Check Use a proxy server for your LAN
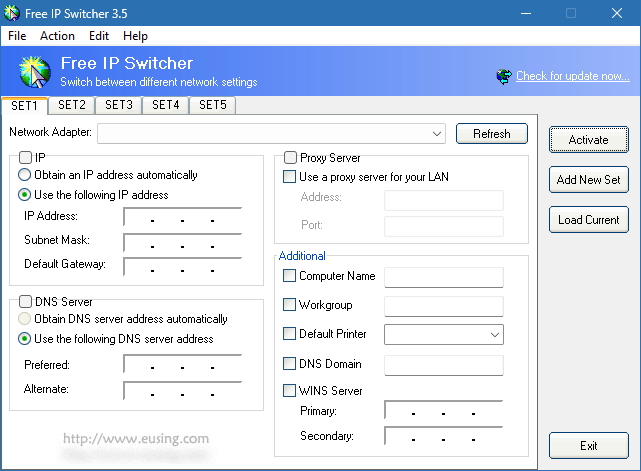This screenshot has height=471, width=641. (289, 177)
